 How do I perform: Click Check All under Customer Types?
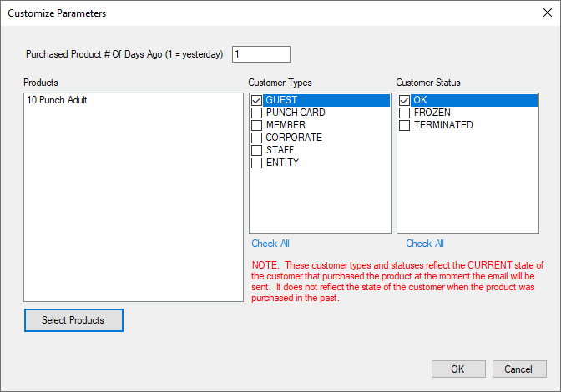pos(270,244)
